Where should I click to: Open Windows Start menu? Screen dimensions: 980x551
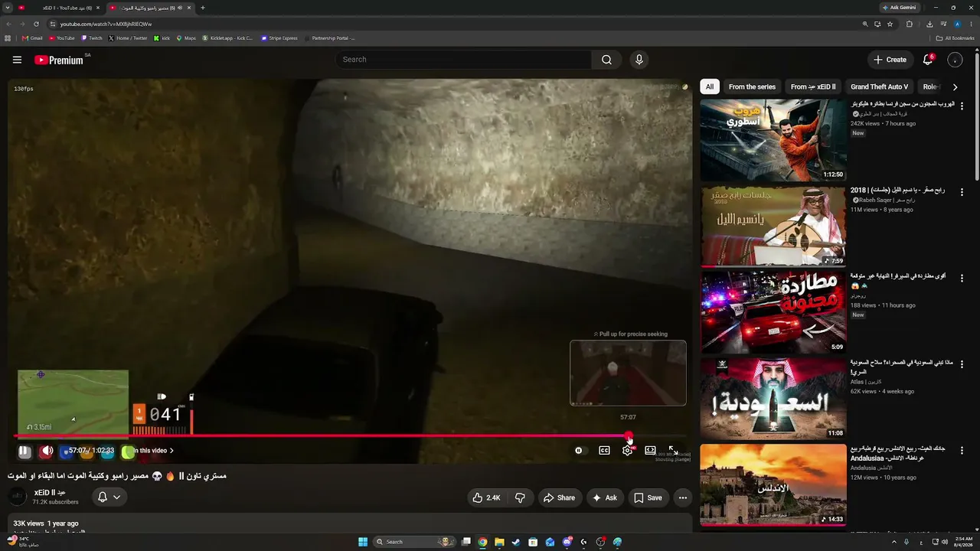[x=363, y=542]
